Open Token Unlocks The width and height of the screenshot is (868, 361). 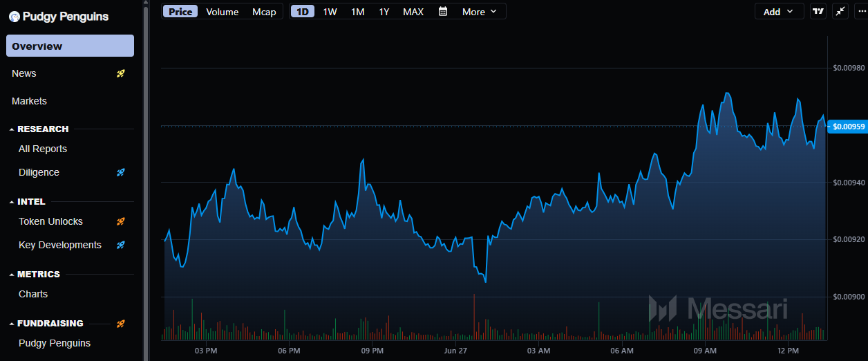point(50,221)
